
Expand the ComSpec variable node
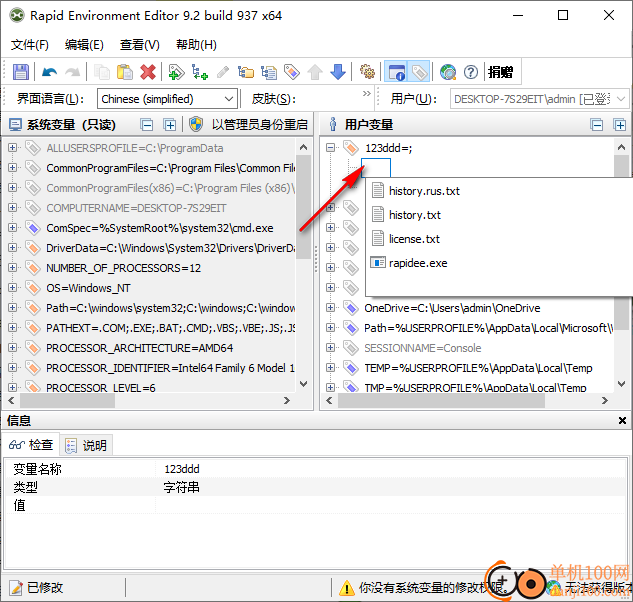pyautogui.click(x=12, y=228)
